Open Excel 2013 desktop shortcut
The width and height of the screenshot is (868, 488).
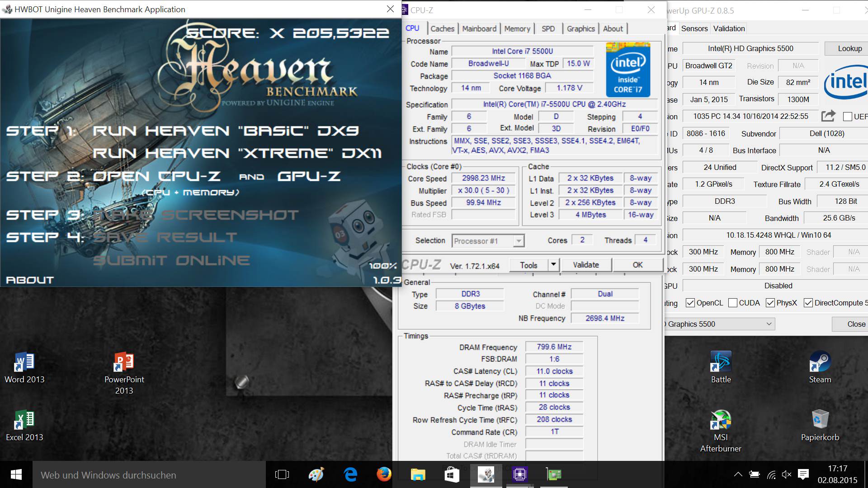24,425
